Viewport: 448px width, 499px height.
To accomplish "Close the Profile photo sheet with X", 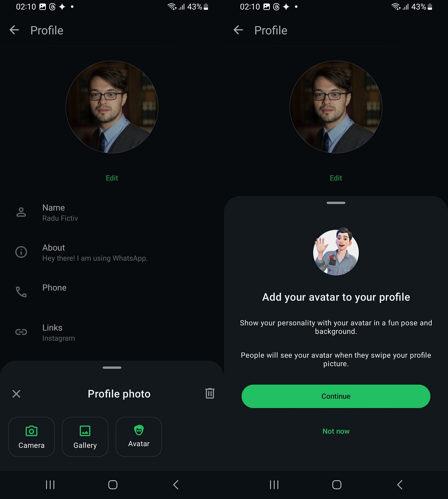I will coord(16,394).
